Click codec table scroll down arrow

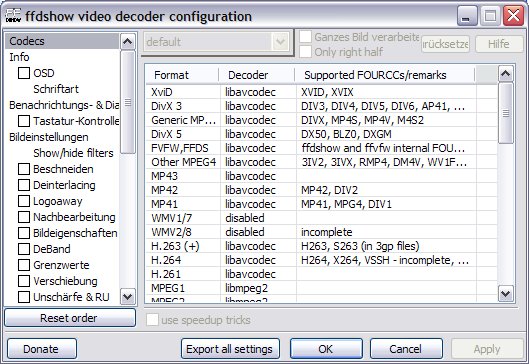coord(505,293)
